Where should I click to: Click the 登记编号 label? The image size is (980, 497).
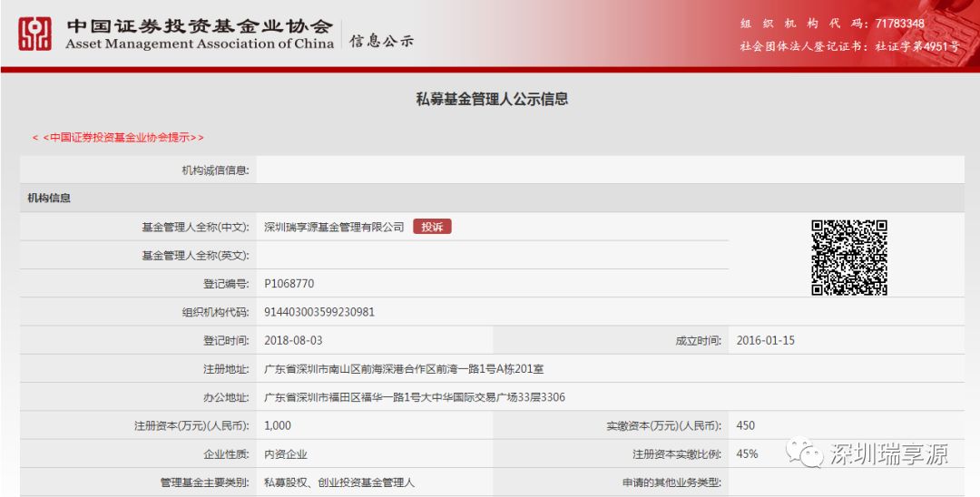pyautogui.click(x=226, y=284)
